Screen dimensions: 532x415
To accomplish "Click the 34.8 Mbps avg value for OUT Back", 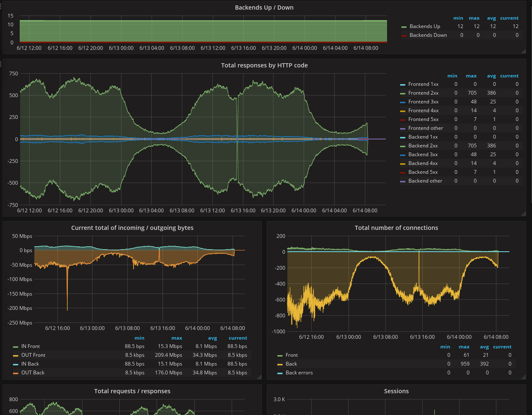I will point(205,373).
